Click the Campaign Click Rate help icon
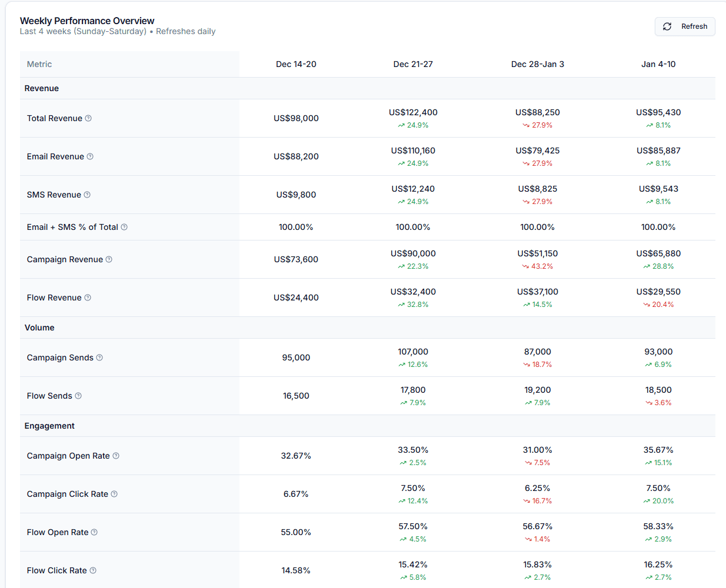726x588 pixels. pos(114,494)
